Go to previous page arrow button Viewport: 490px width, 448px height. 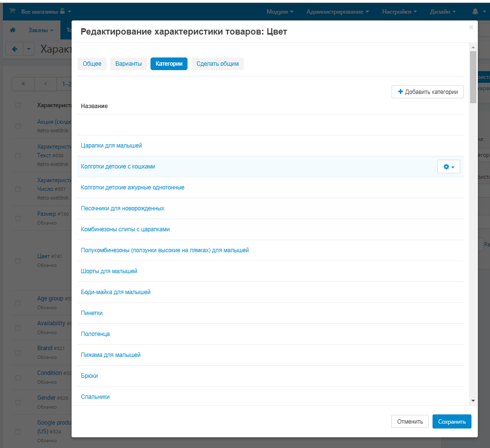(46, 84)
